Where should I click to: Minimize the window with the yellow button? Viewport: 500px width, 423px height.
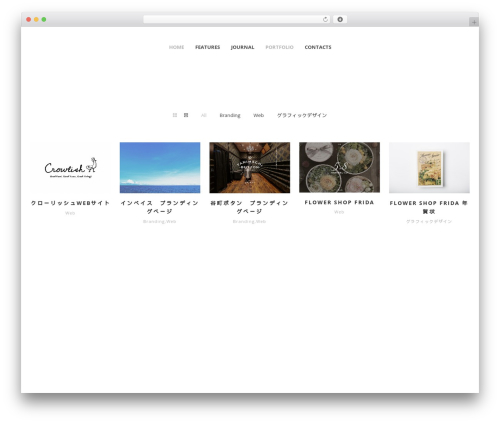pos(36,19)
